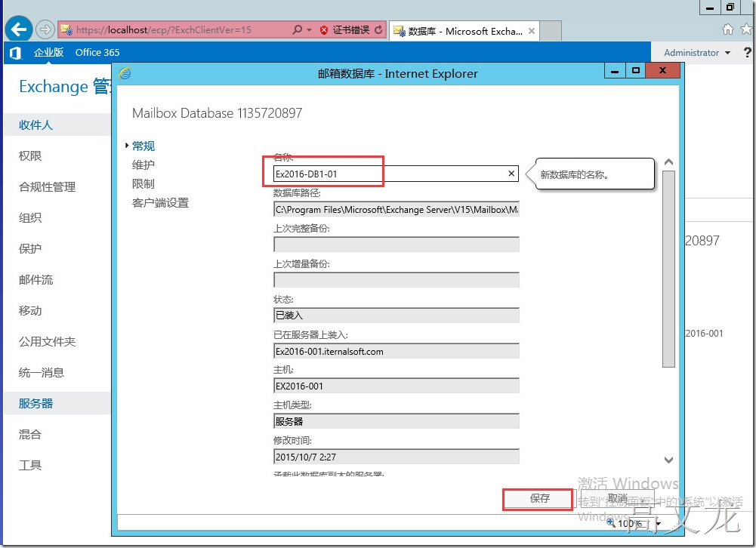Switch to the 企业版 header tab

pos(48,53)
